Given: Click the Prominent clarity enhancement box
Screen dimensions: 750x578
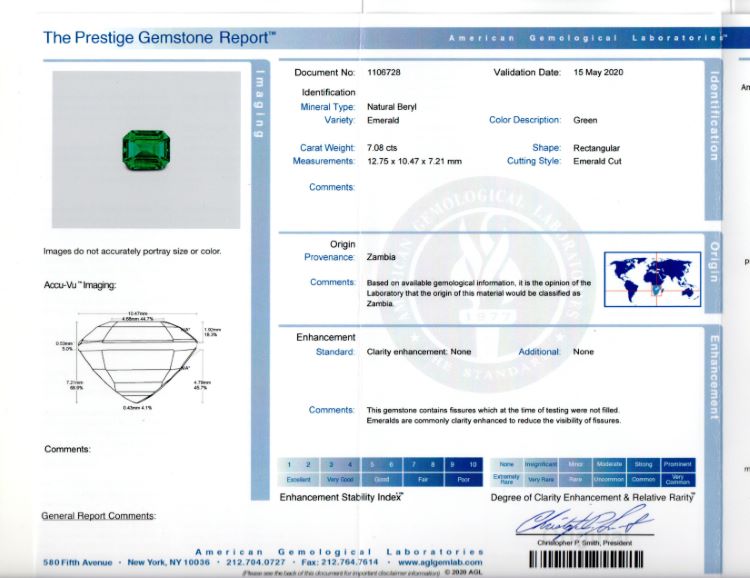Looking at the screenshot, I should (677, 465).
